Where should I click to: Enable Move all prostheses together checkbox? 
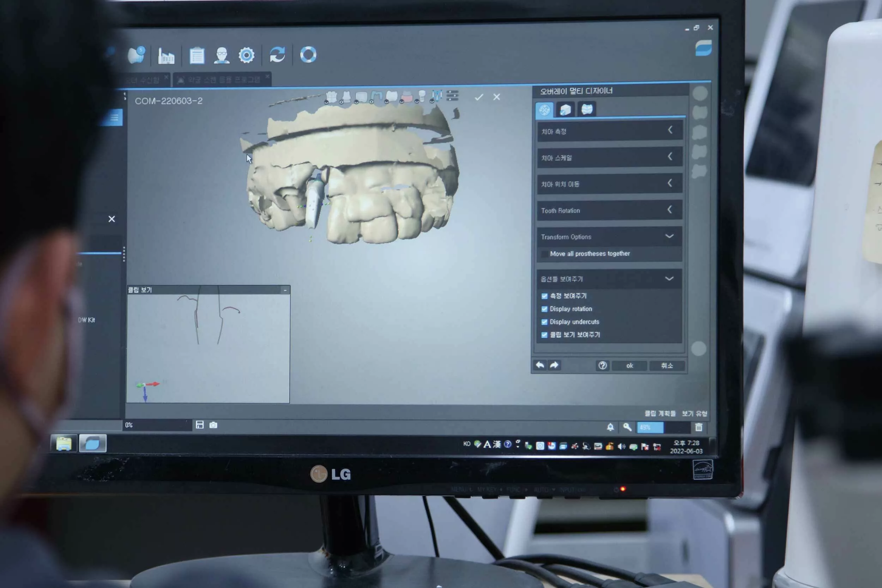[x=544, y=254]
